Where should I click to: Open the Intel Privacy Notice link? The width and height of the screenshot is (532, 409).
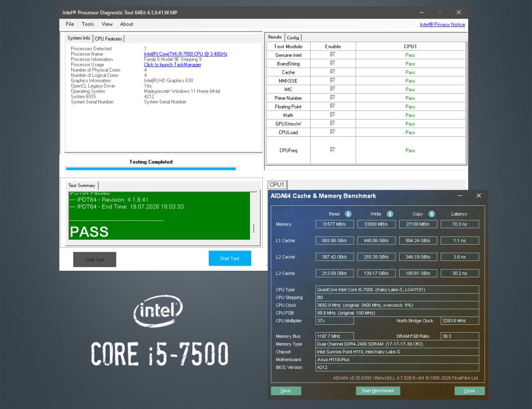pos(442,24)
